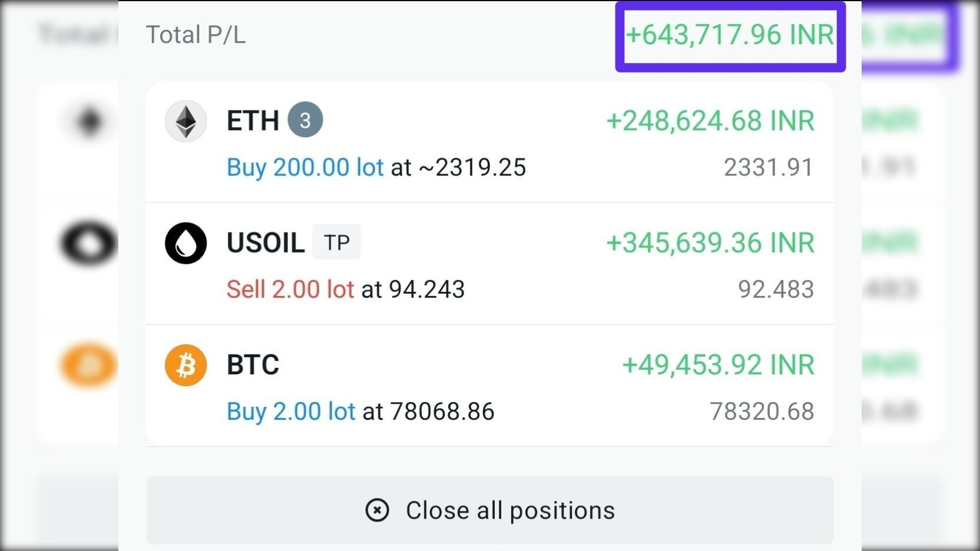
Task: Open Sell 2.00 lot USOIL details
Action: 290,290
